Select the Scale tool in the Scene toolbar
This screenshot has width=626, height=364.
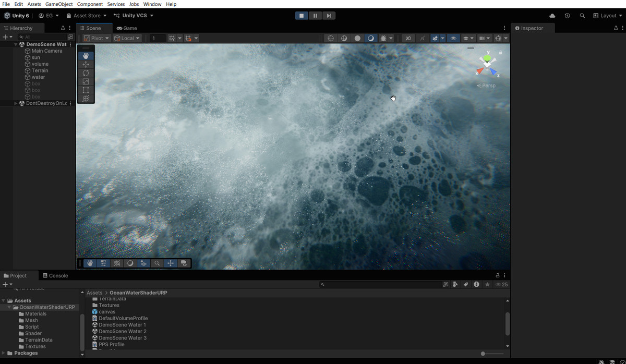click(86, 81)
